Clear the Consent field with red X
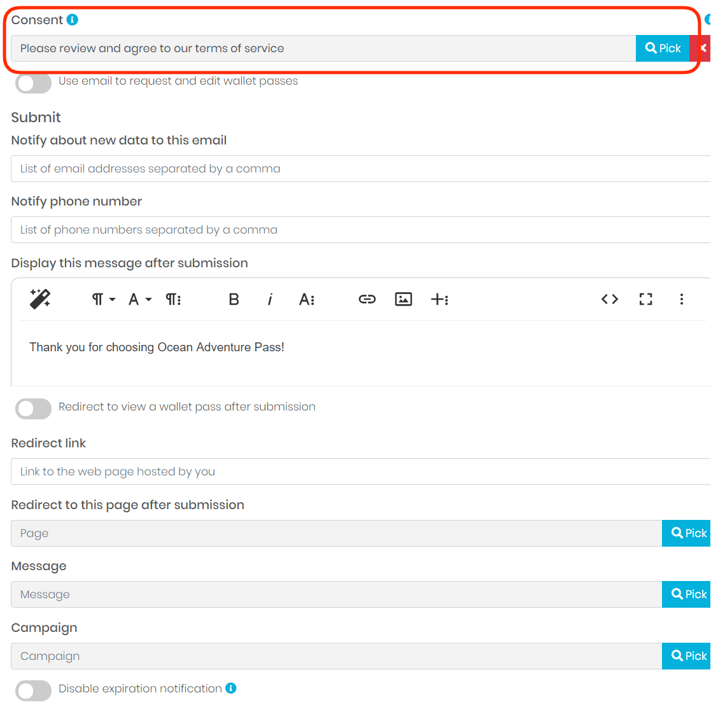711x728 pixels. click(x=701, y=48)
